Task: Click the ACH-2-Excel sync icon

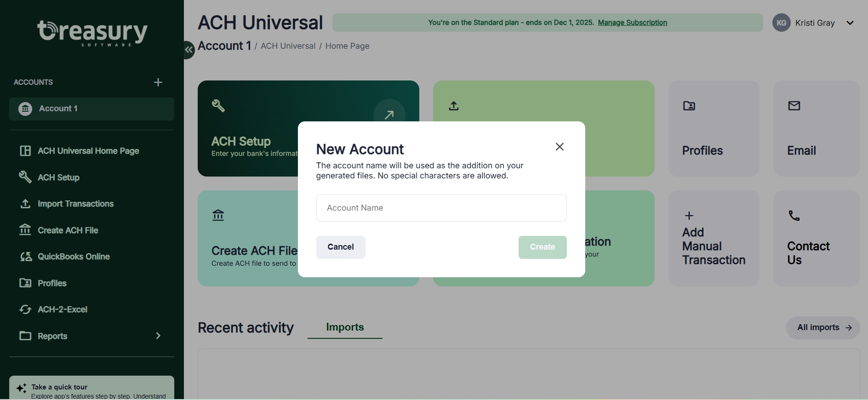Action: pyautogui.click(x=25, y=309)
